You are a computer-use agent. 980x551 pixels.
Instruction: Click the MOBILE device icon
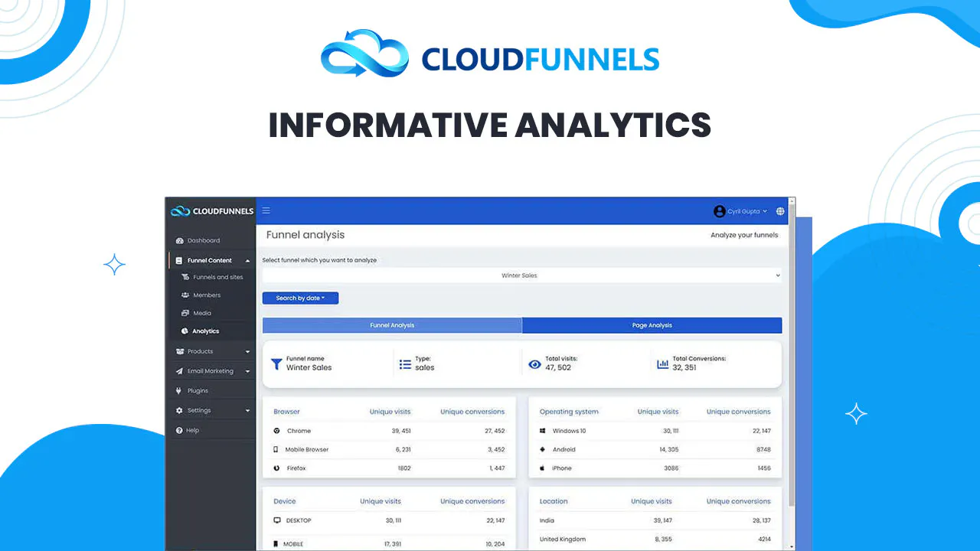tap(276, 544)
